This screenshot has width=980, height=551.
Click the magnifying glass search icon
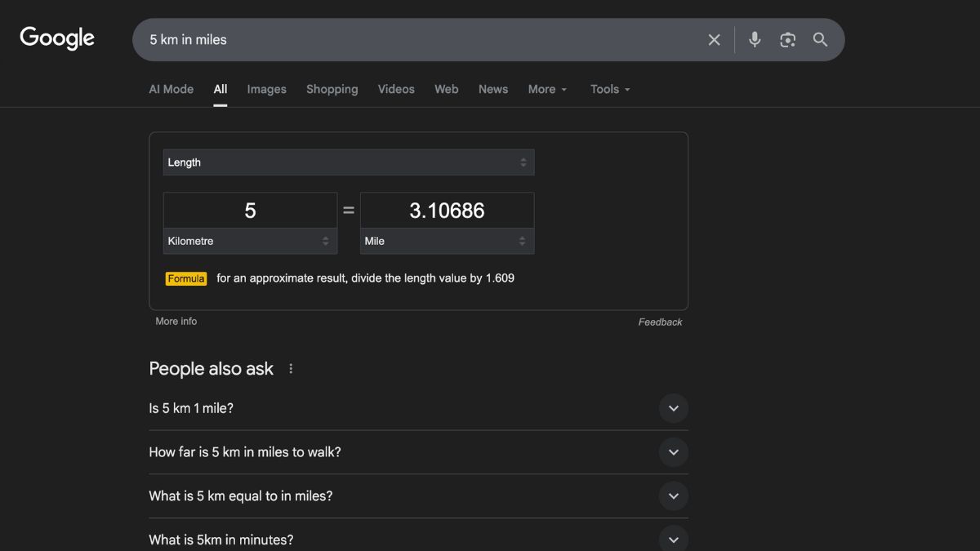820,40
